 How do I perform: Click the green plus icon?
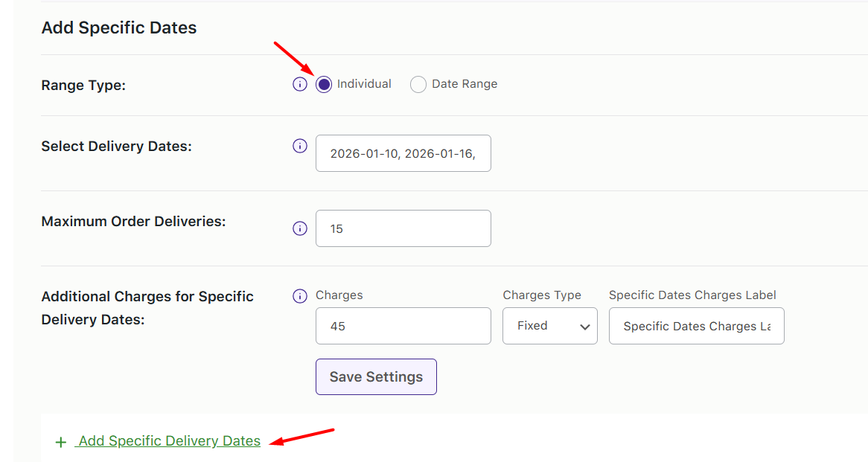61,443
